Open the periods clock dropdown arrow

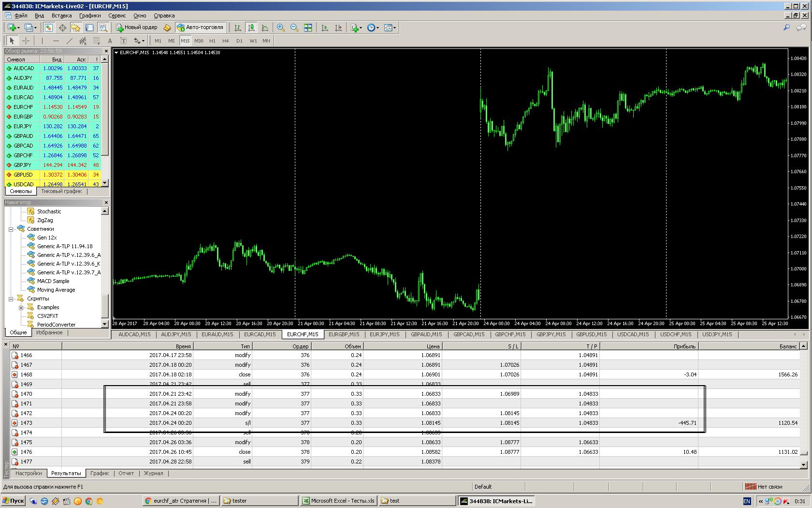[377, 28]
